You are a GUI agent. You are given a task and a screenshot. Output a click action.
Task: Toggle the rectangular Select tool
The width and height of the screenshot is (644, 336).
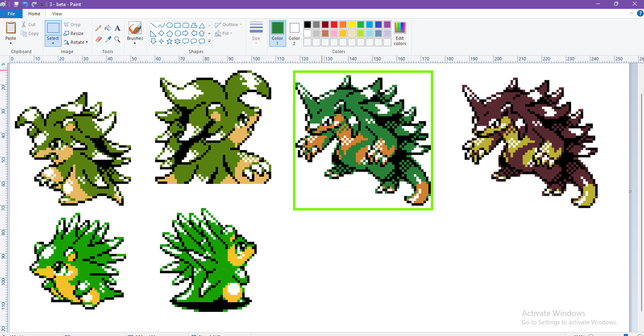pyautogui.click(x=53, y=28)
